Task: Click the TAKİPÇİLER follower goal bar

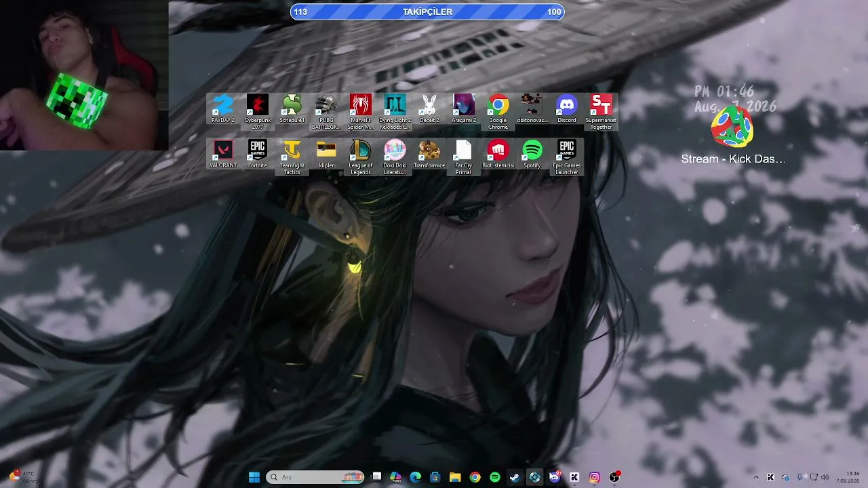Action: (427, 12)
